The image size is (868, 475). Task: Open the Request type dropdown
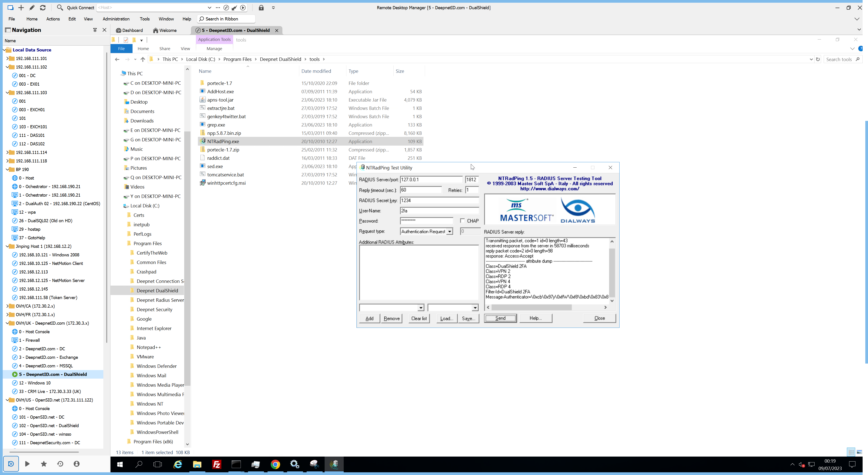point(449,231)
